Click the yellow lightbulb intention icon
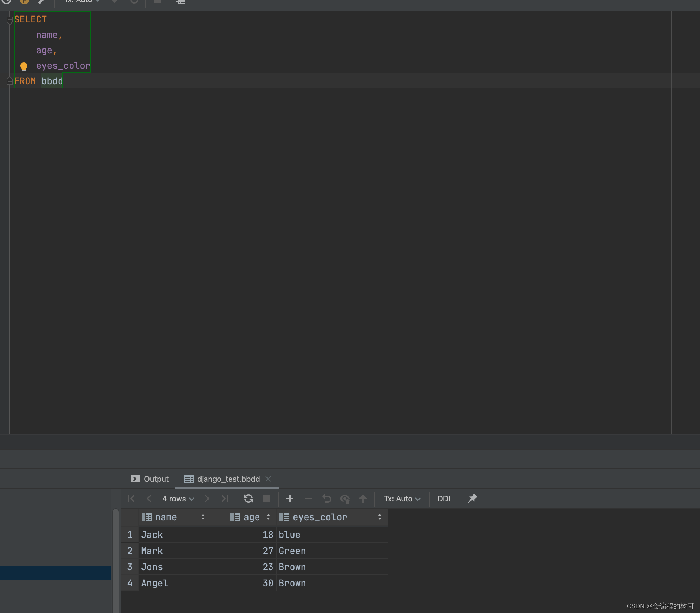The height and width of the screenshot is (613, 700). pos(24,67)
